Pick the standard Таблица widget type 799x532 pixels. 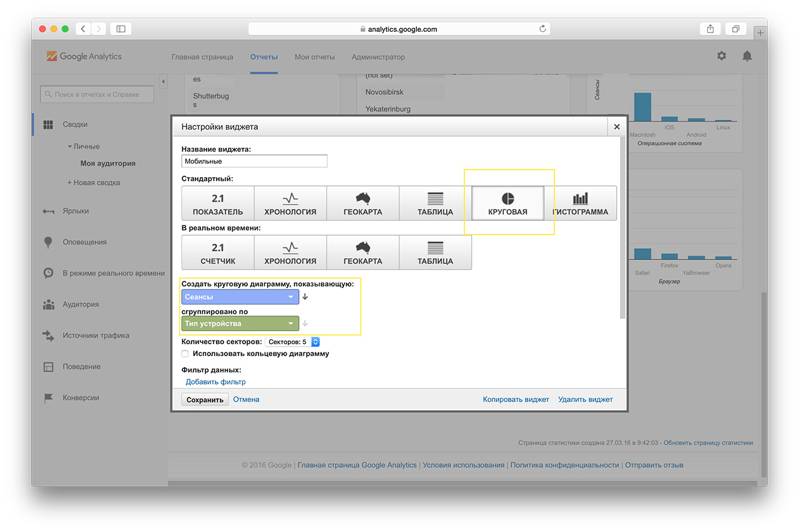[x=435, y=203]
